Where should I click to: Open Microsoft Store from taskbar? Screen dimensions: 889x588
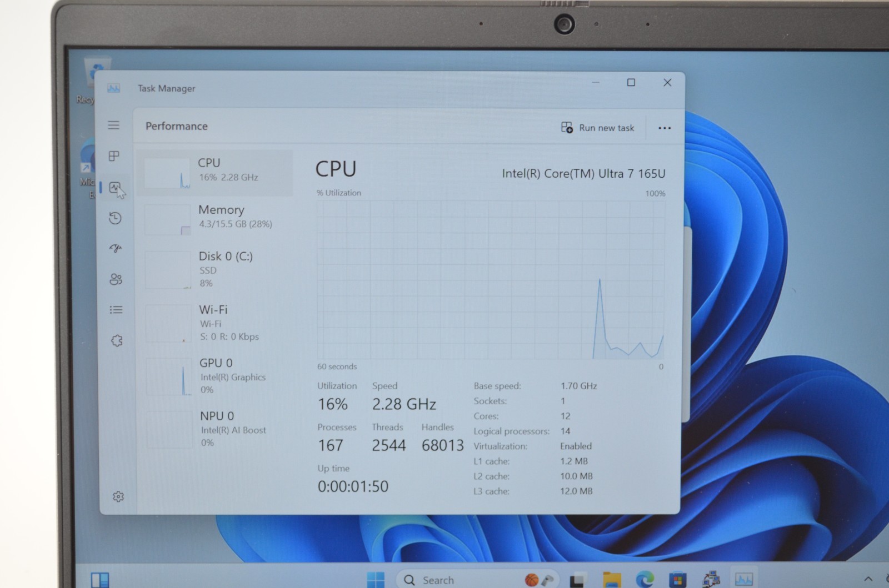point(677,580)
